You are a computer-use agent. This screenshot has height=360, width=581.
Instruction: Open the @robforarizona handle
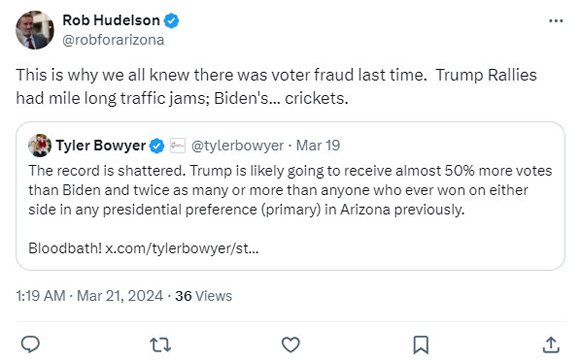tap(113, 40)
